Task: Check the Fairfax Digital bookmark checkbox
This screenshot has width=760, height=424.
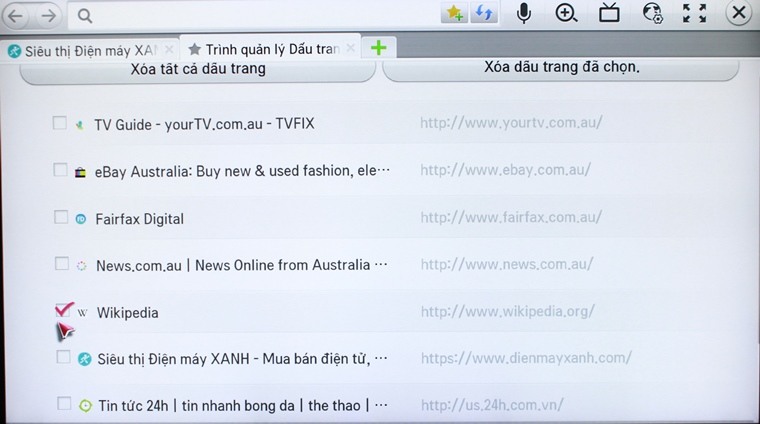Action: (x=61, y=217)
